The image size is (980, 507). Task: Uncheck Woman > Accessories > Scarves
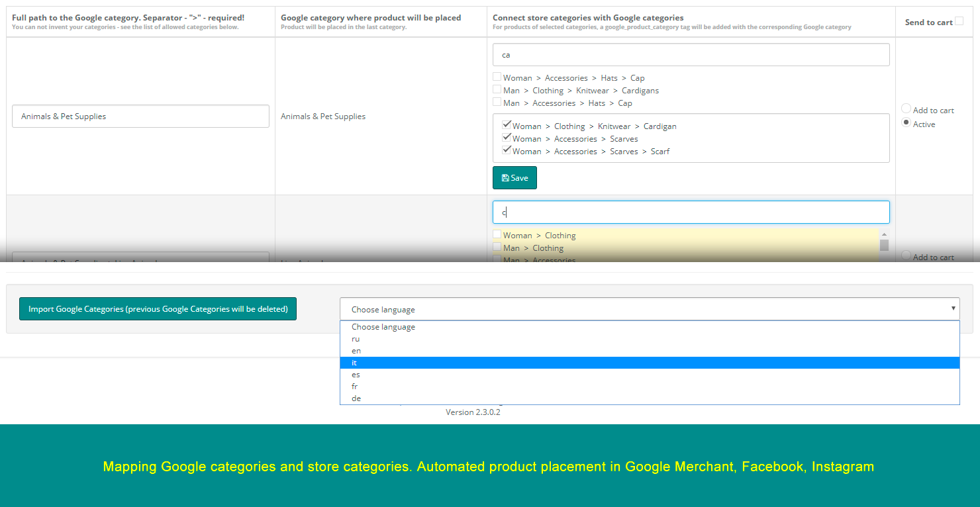point(507,138)
